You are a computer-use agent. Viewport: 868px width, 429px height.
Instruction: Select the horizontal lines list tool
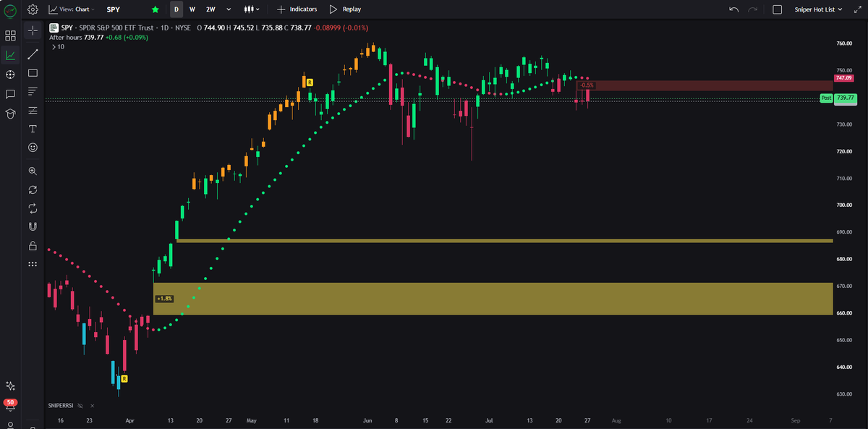coord(33,91)
